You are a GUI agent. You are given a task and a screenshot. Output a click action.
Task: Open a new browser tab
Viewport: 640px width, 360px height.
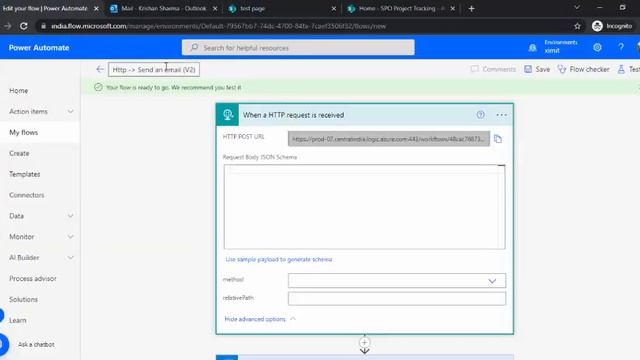[x=471, y=9]
